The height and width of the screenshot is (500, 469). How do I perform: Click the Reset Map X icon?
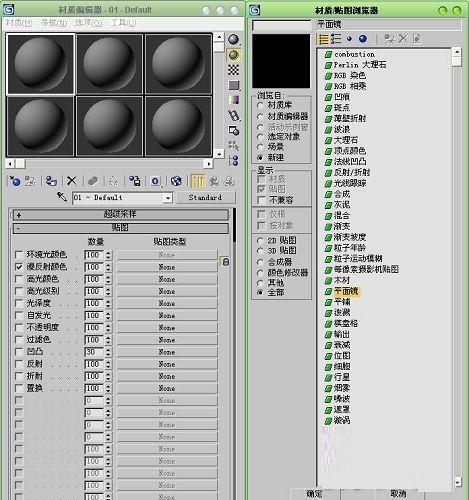[x=71, y=181]
